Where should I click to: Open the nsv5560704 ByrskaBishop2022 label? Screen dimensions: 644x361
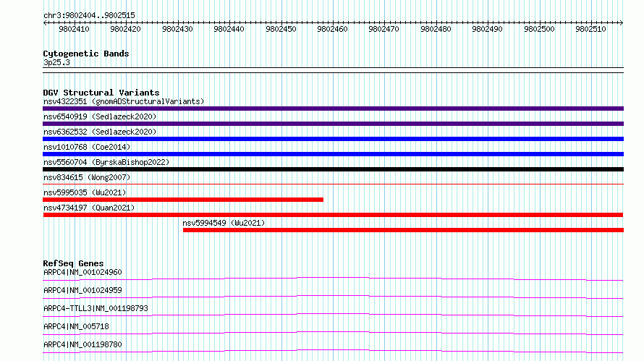[x=106, y=162]
